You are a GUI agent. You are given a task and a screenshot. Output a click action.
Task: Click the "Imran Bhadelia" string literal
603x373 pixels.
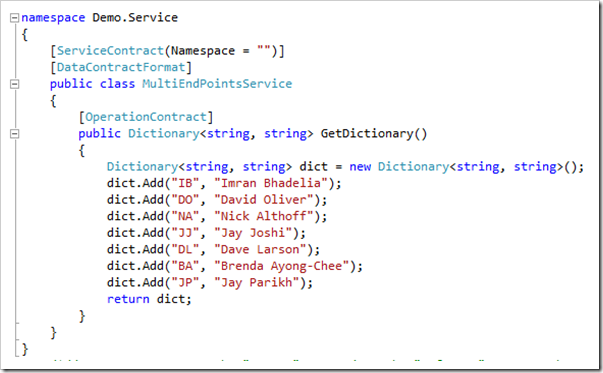pos(271,183)
